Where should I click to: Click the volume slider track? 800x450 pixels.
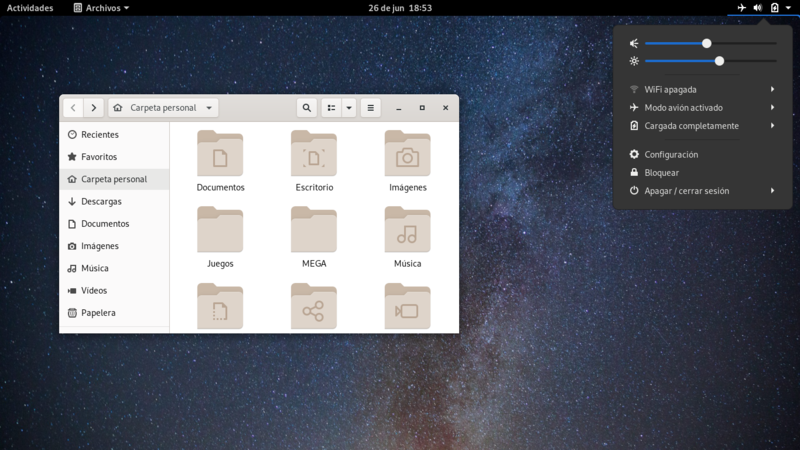click(711, 43)
